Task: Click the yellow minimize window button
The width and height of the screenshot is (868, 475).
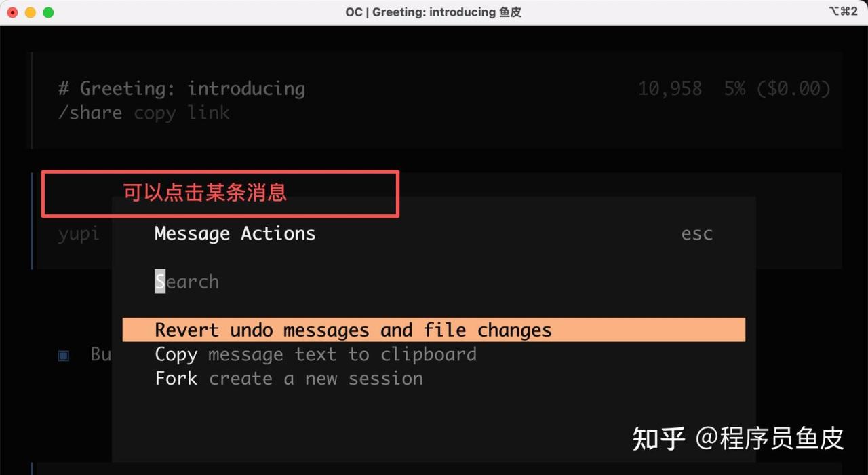Action: click(x=31, y=12)
